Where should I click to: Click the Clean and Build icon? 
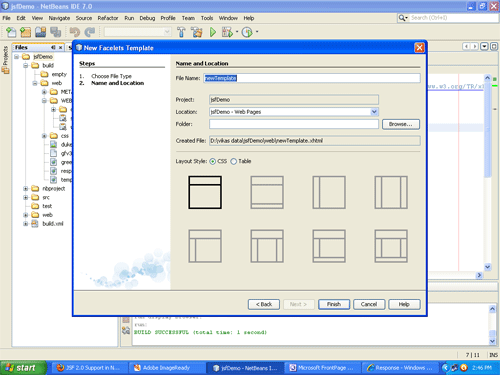pyautogui.click(x=197, y=32)
